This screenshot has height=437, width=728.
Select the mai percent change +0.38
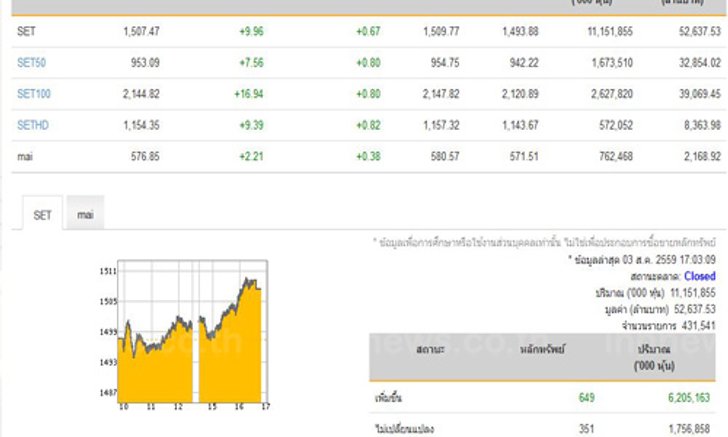click(x=368, y=157)
